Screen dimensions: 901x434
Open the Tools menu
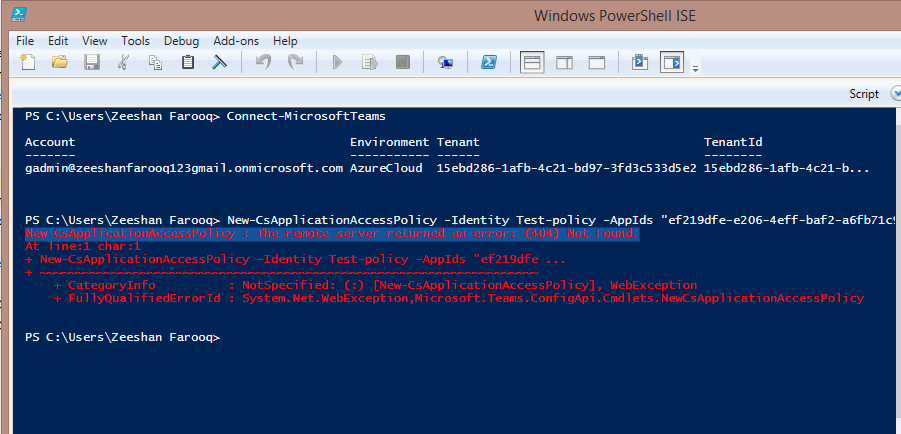(x=135, y=41)
